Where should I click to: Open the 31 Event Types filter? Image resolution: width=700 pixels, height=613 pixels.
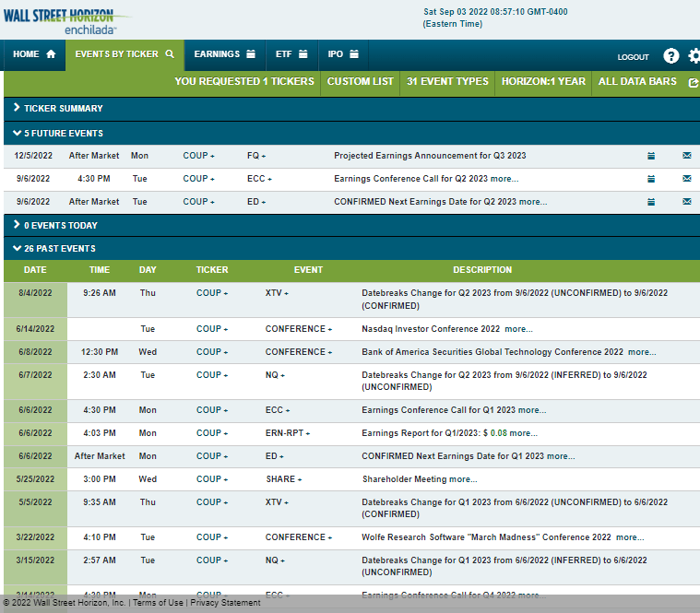(x=447, y=82)
